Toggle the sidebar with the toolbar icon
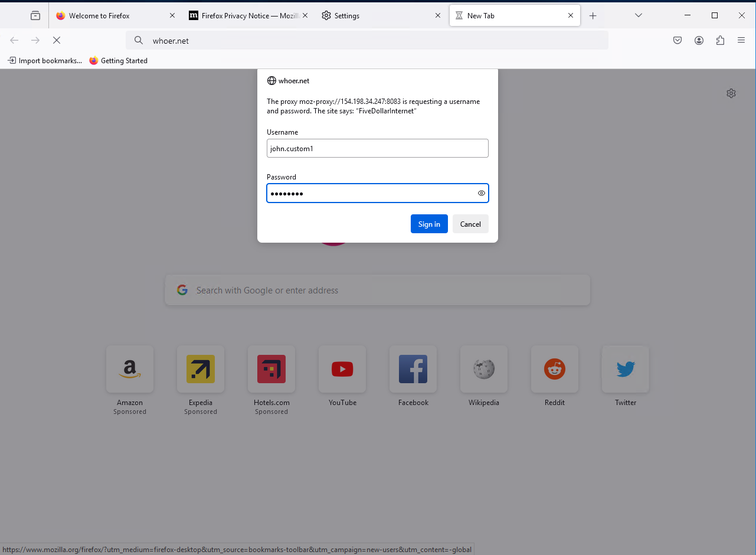756x555 pixels. click(35, 15)
